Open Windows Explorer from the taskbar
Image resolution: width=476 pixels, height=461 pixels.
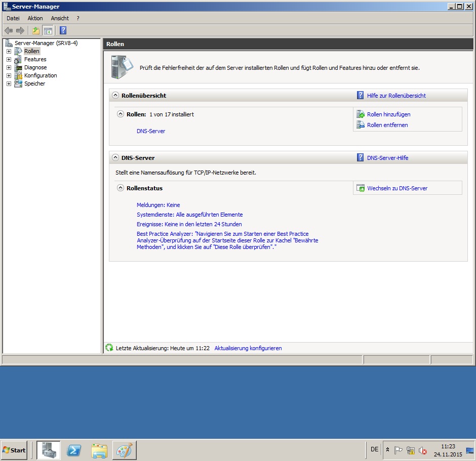click(99, 450)
